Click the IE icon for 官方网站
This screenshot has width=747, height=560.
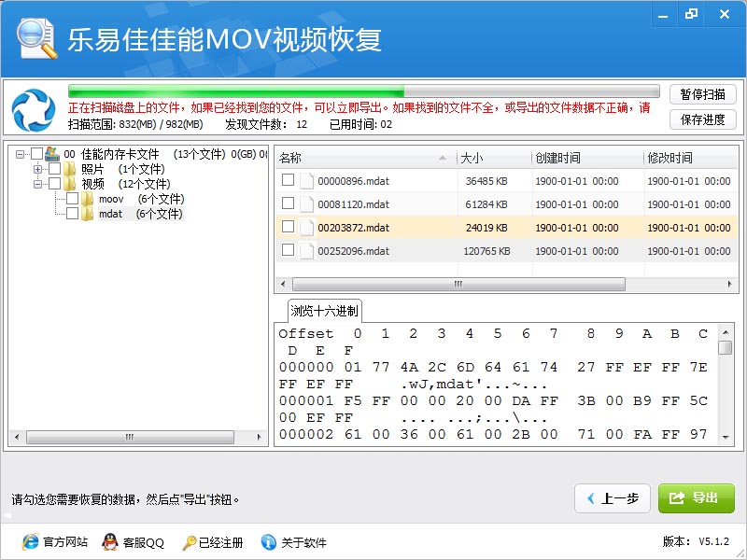30,542
